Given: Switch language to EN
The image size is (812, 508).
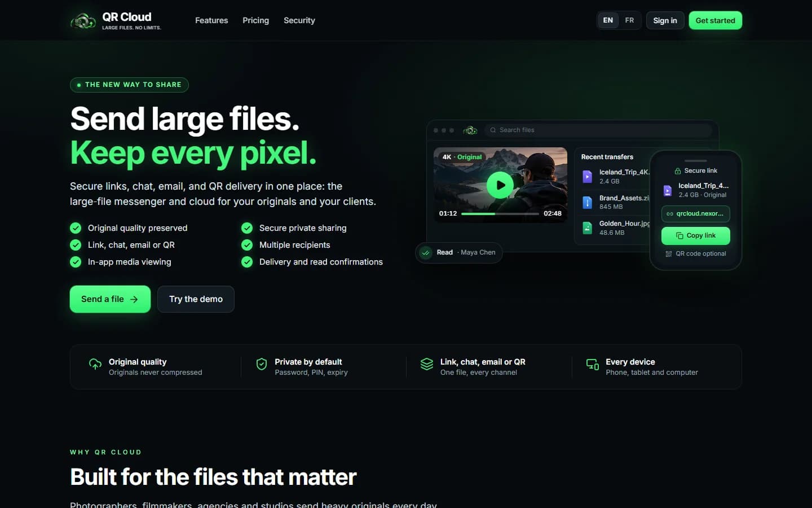Looking at the screenshot, I should click(x=608, y=20).
